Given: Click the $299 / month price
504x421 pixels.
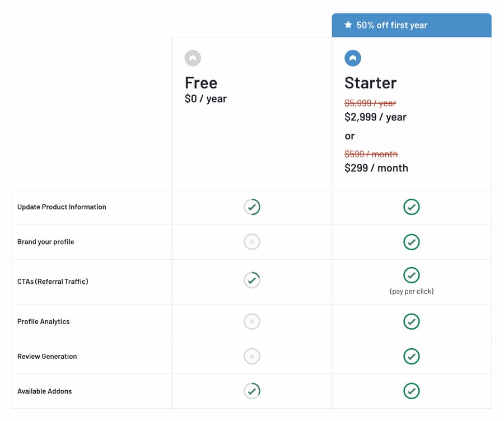Looking at the screenshot, I should [x=376, y=167].
